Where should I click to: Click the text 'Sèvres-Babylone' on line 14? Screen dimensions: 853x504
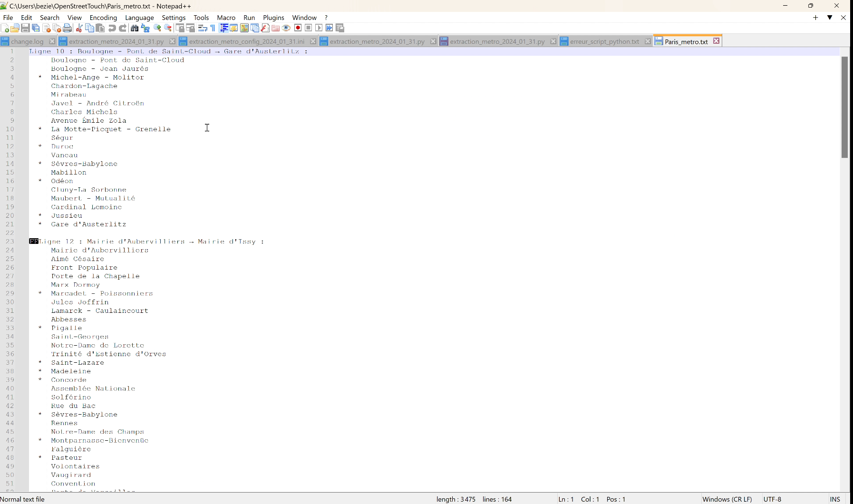click(84, 164)
